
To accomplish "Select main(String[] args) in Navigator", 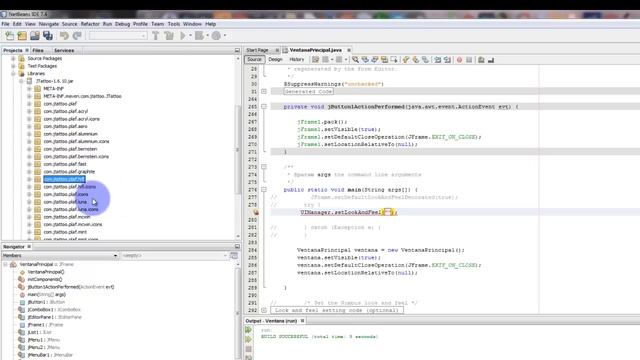I will coord(47,295).
